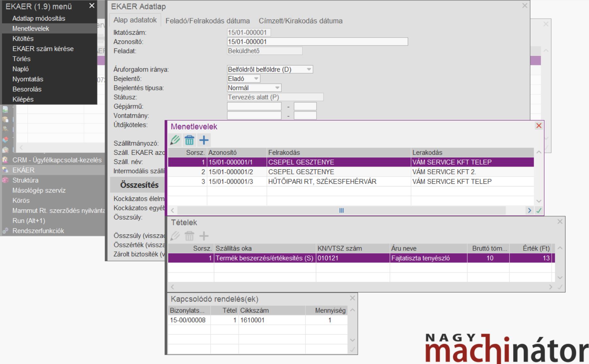Screen dimensions: 589x364
Task: Click the Menetlevelek horizontal scrollbar thumb
Action: tap(341, 211)
